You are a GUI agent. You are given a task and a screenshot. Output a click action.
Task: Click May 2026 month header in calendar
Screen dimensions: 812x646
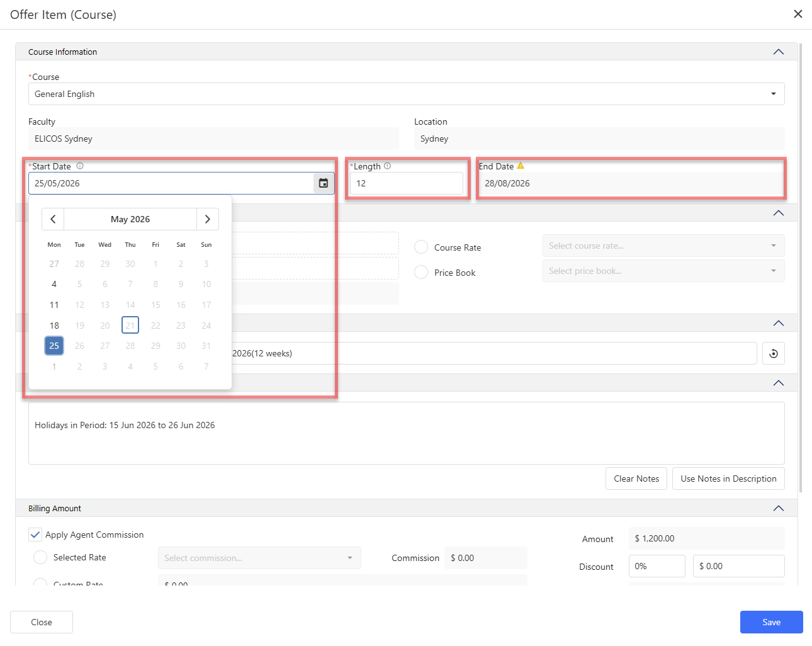pyautogui.click(x=130, y=219)
